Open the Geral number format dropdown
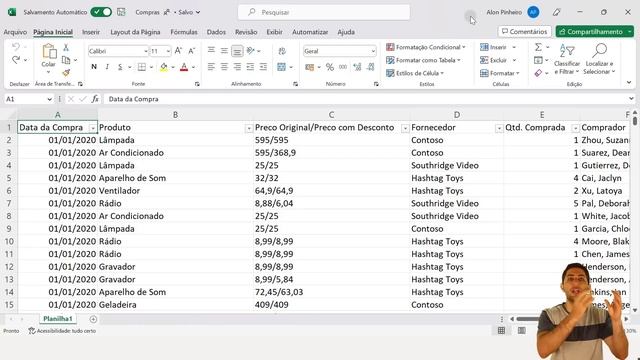The width and height of the screenshot is (640, 360). 373,51
